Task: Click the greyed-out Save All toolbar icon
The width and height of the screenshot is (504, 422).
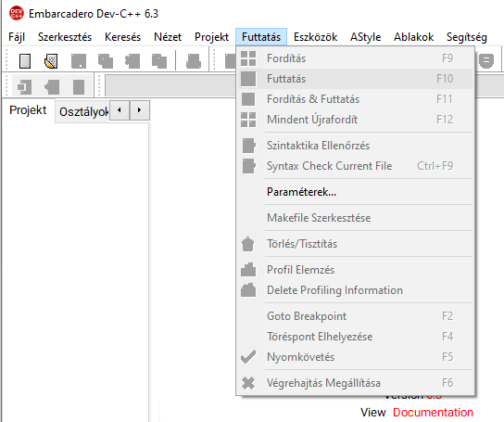Action: [106, 61]
